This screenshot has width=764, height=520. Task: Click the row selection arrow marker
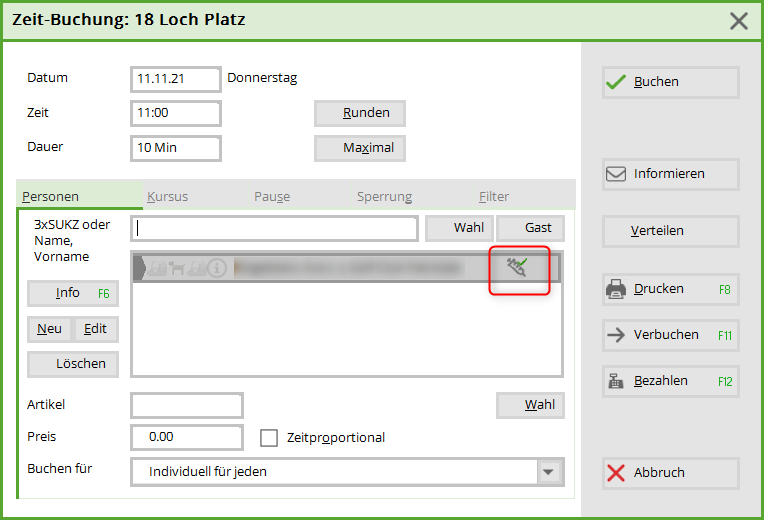pyautogui.click(x=139, y=268)
